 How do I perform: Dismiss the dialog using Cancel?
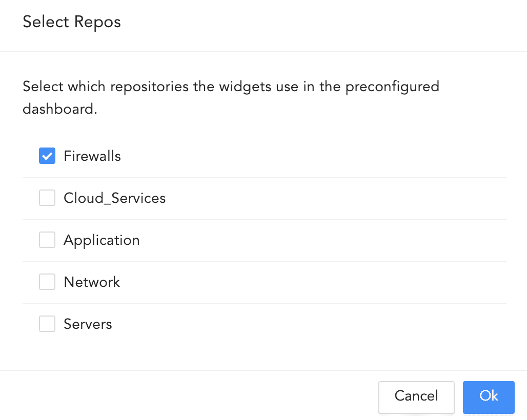coord(416,397)
